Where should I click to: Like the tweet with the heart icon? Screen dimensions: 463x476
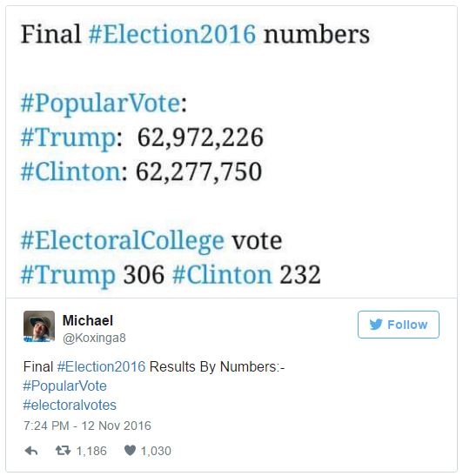[x=130, y=450]
